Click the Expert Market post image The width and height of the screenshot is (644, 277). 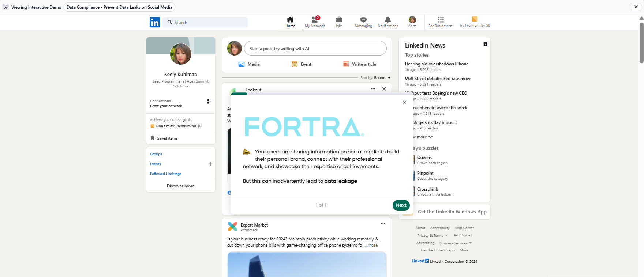tap(307, 265)
